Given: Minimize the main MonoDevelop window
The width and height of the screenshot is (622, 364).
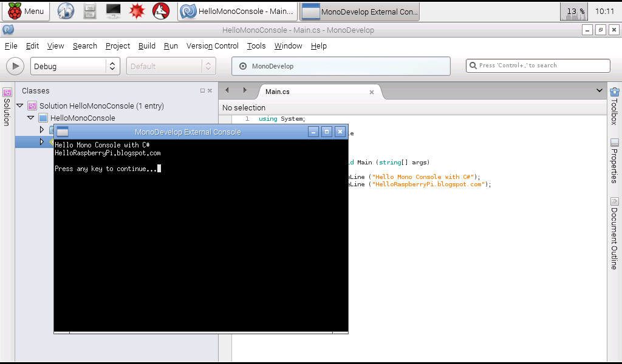Looking at the screenshot, I should point(587,30).
